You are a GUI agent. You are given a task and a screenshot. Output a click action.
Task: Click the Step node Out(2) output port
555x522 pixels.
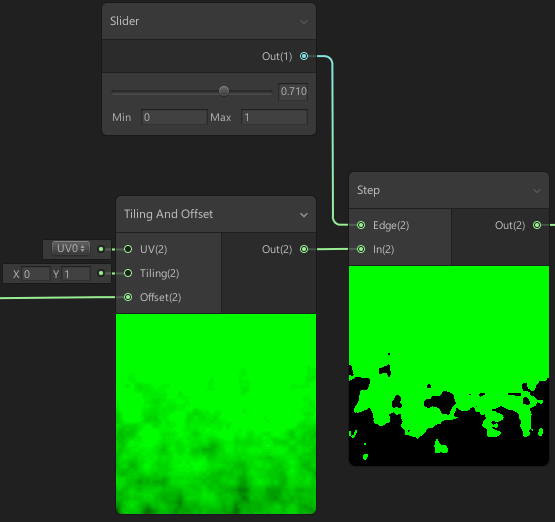[x=537, y=225]
